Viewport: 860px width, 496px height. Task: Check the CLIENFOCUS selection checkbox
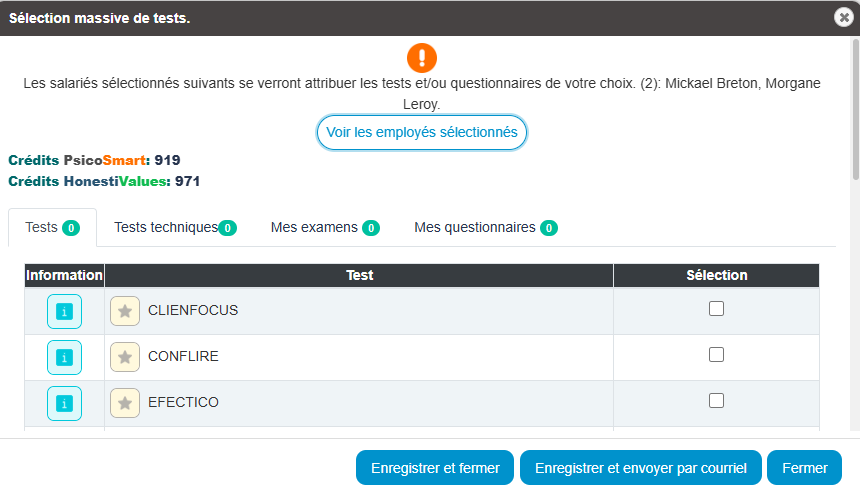(716, 309)
